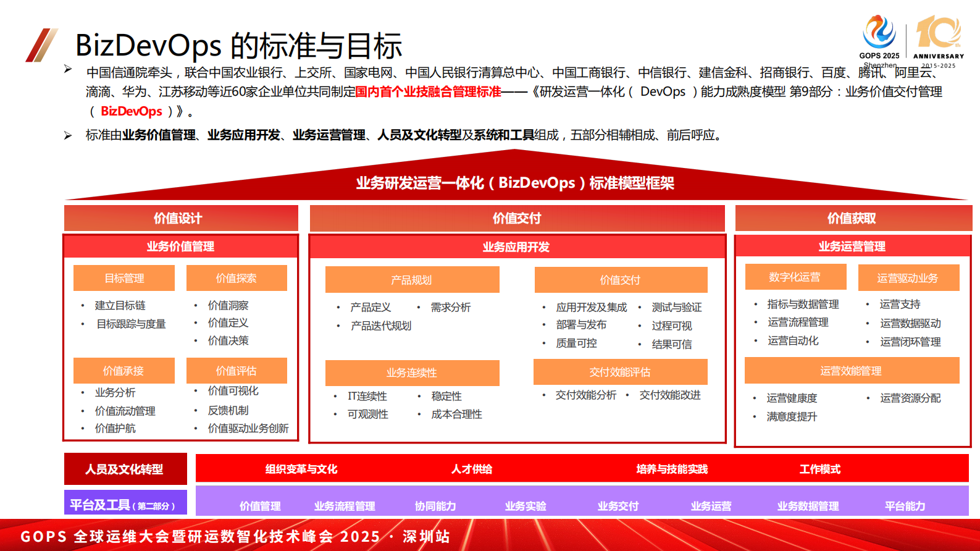Click the bullet 运营闭环管理
The width and height of the screenshot is (980, 551).
tap(911, 342)
